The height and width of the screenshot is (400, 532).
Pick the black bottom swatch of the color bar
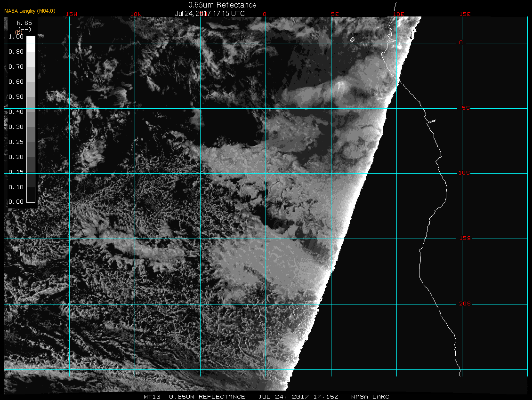point(31,195)
